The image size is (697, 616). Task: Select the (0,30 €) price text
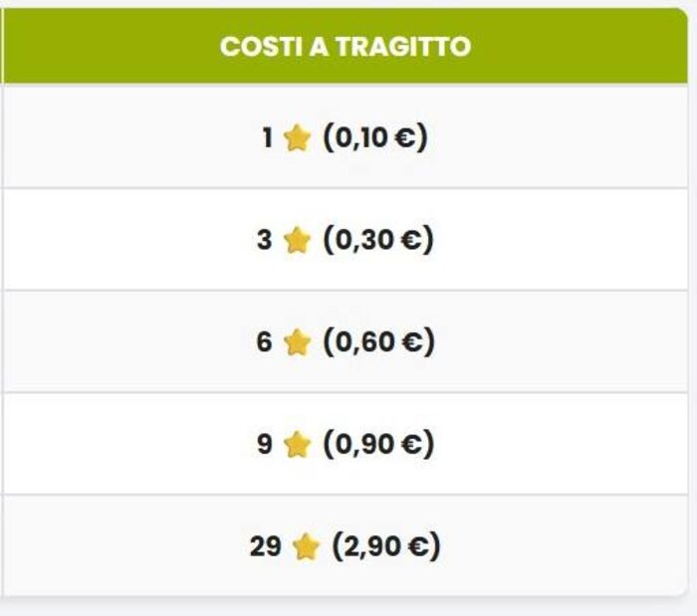(378, 240)
